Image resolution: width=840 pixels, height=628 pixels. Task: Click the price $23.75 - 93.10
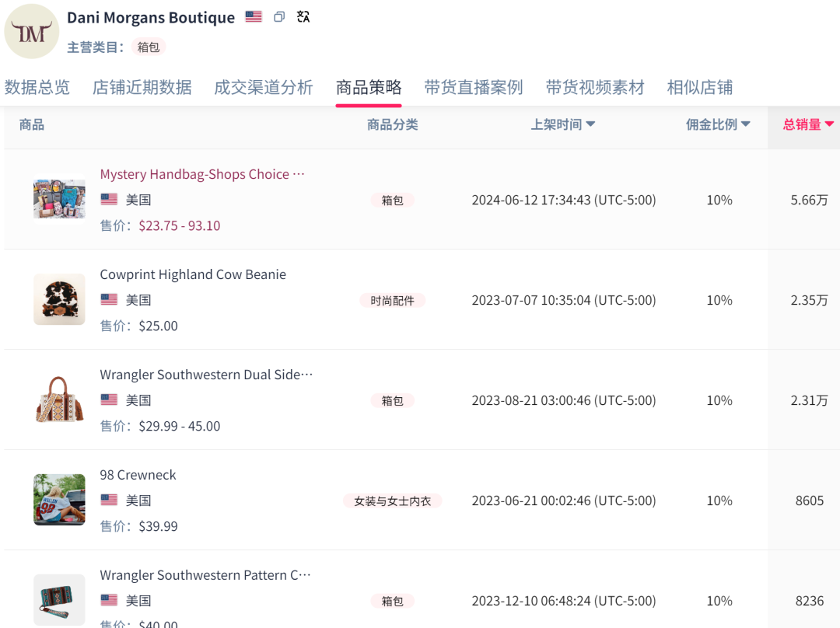tap(180, 225)
